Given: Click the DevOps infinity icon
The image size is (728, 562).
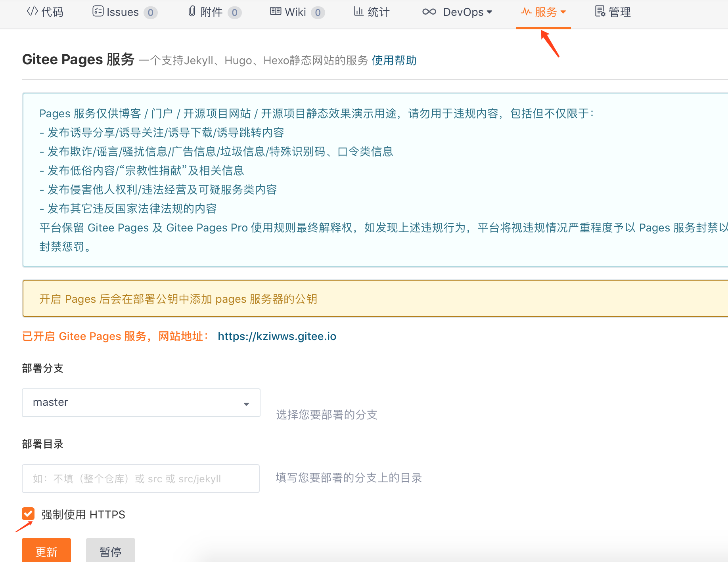Looking at the screenshot, I should click(x=429, y=12).
